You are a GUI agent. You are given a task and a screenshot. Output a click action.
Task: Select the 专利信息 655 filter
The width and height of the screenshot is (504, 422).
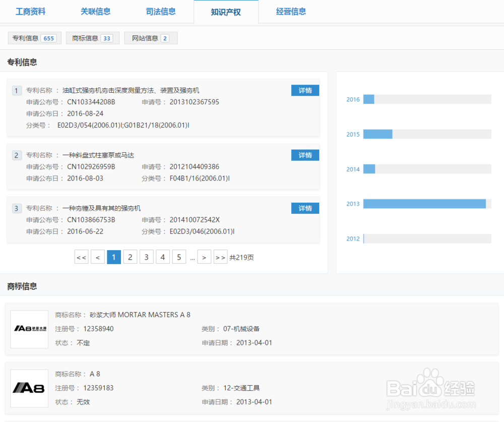point(34,38)
